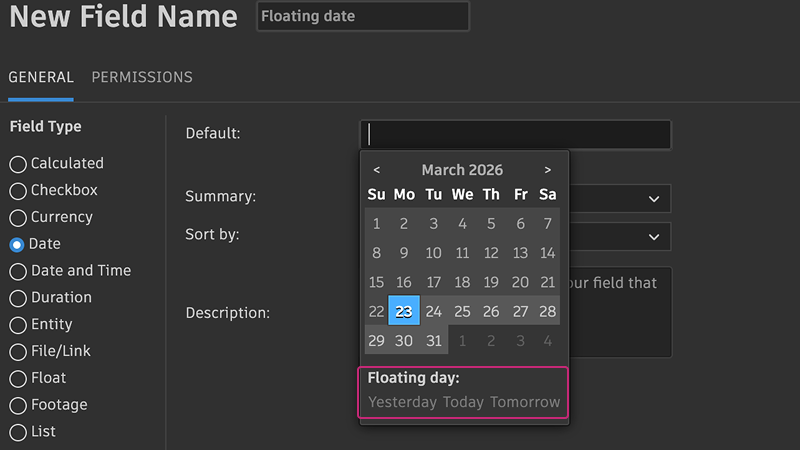Image resolution: width=800 pixels, height=450 pixels.
Task: Choose Tomorrow as floating day
Action: [x=525, y=402]
